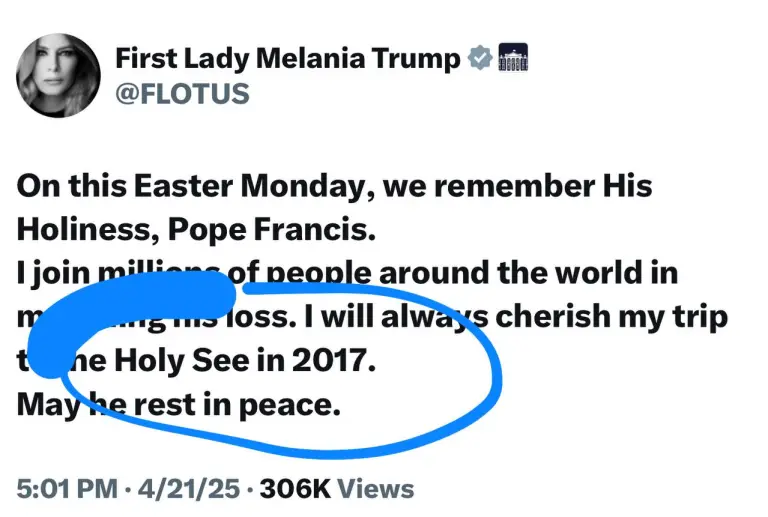Click the blue verified checkmark badge
Image resolution: width=768 pixels, height=517 pixels.
coord(480,58)
